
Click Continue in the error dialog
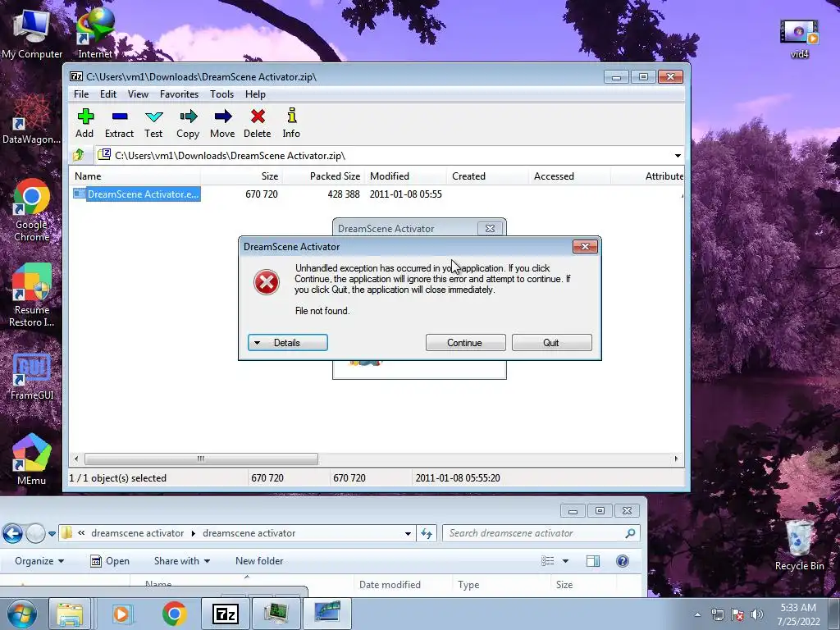coord(465,343)
